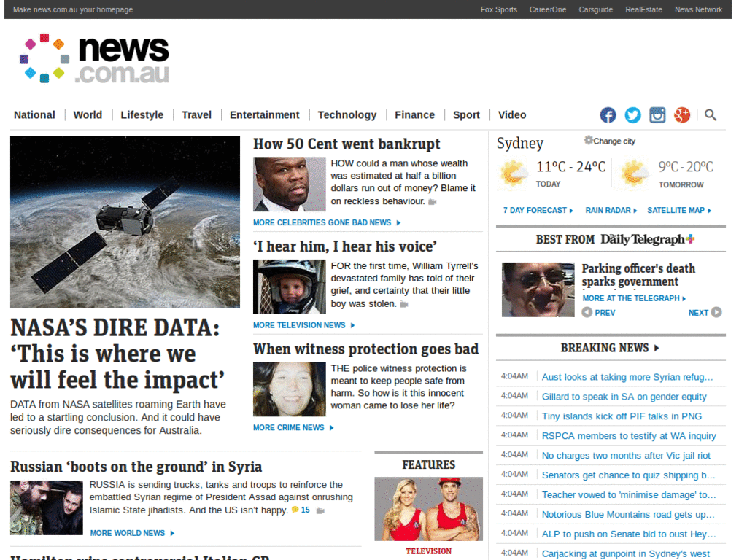This screenshot has width=747, height=560.
Task: Open When witness protection goes bad headline
Action: tap(366, 349)
